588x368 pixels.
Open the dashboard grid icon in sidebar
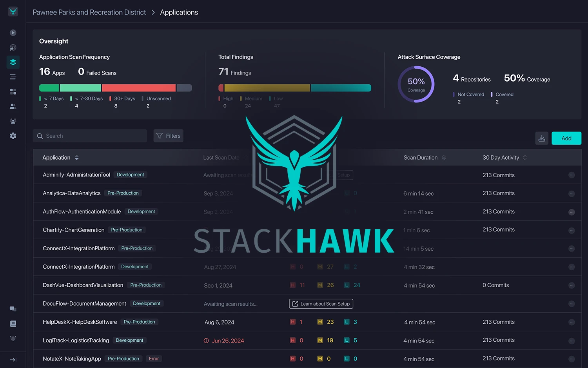tap(13, 91)
